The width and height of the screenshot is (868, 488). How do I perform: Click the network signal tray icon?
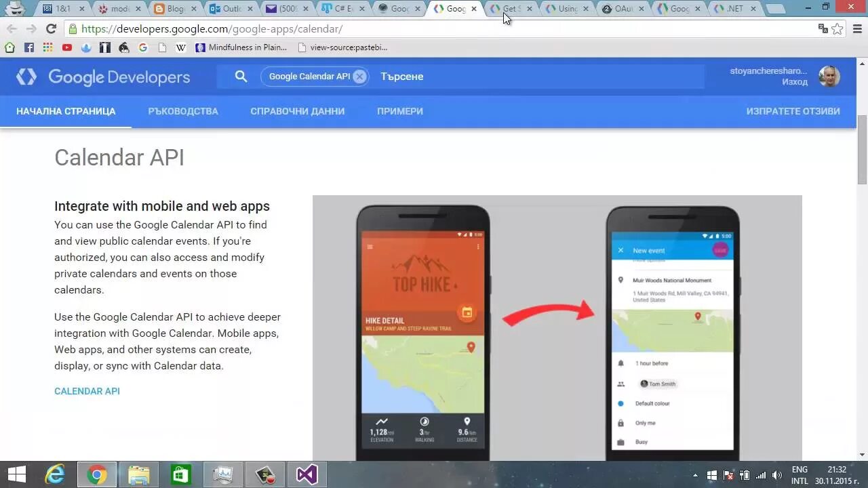[x=761, y=475]
